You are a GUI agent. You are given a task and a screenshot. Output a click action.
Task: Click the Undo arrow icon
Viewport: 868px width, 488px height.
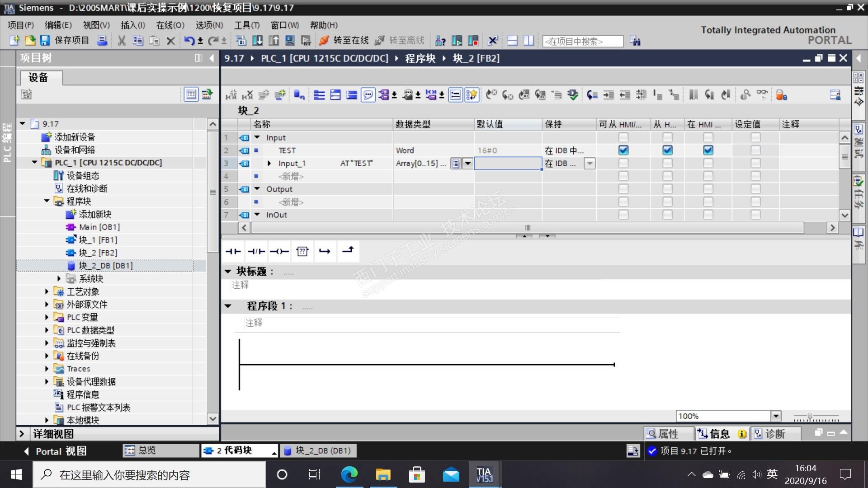189,41
